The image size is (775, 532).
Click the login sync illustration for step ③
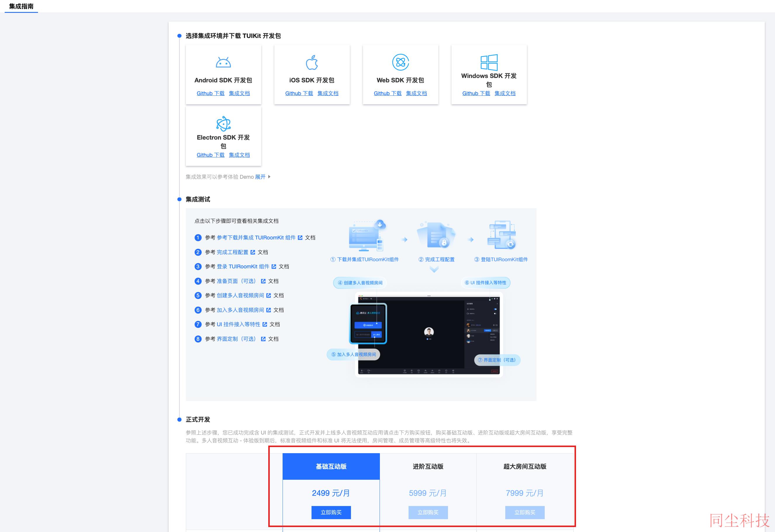click(501, 235)
